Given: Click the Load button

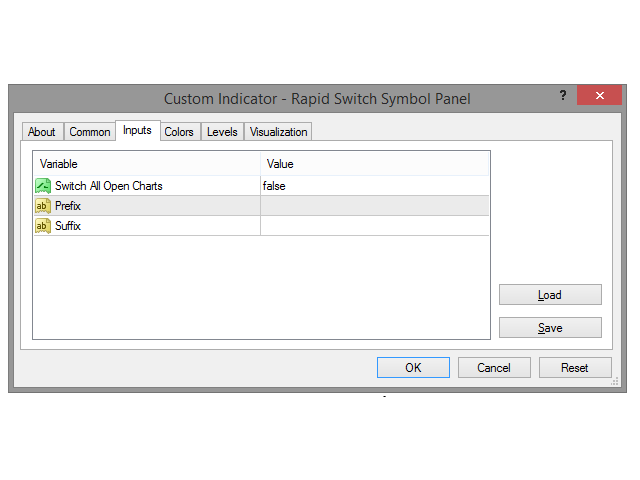Looking at the screenshot, I should pos(550,295).
